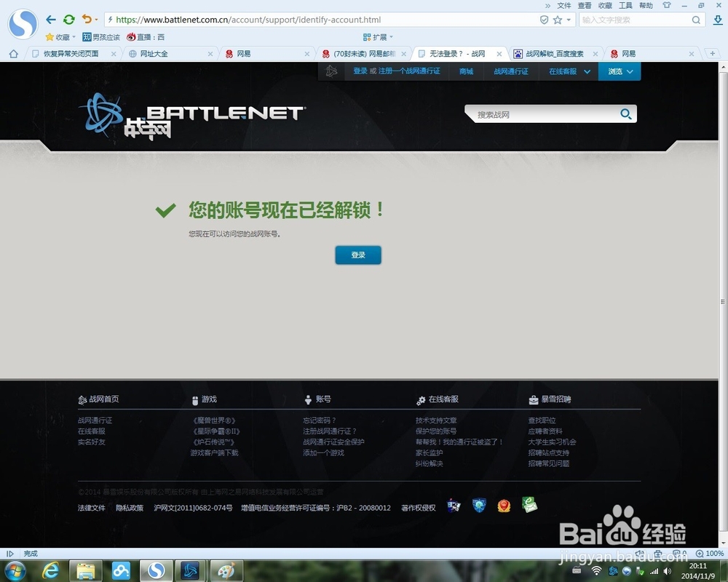
Task: Click the shield security icon in address bar
Action: pos(544,20)
